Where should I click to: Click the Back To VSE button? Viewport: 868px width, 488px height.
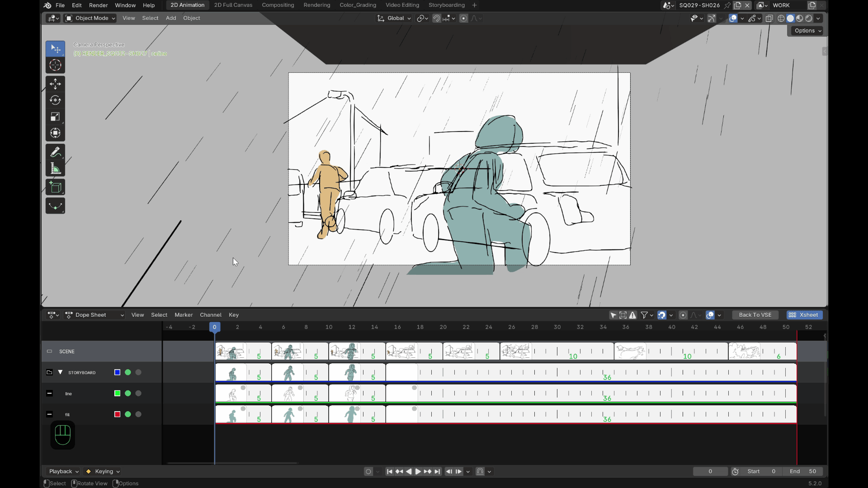click(755, 315)
